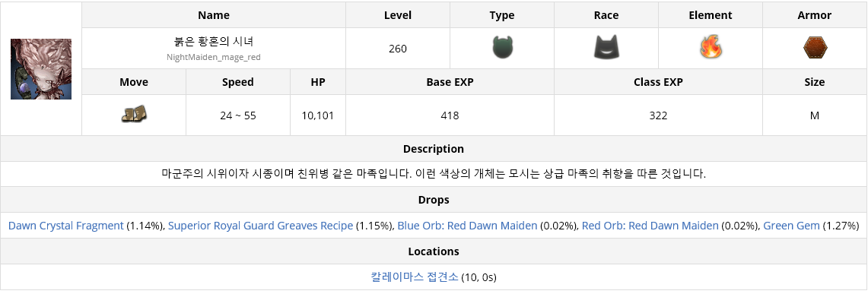Click the Base EXP value 418
868x294 pixels.
(450, 115)
